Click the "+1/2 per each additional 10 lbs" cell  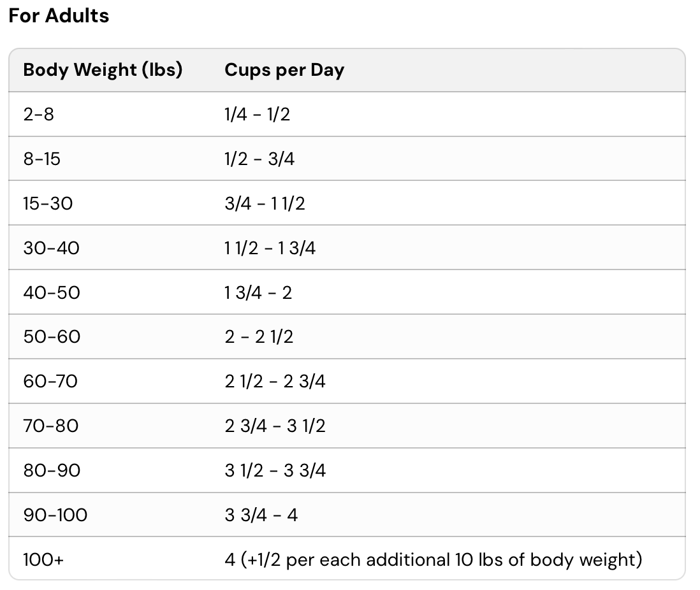point(434,559)
